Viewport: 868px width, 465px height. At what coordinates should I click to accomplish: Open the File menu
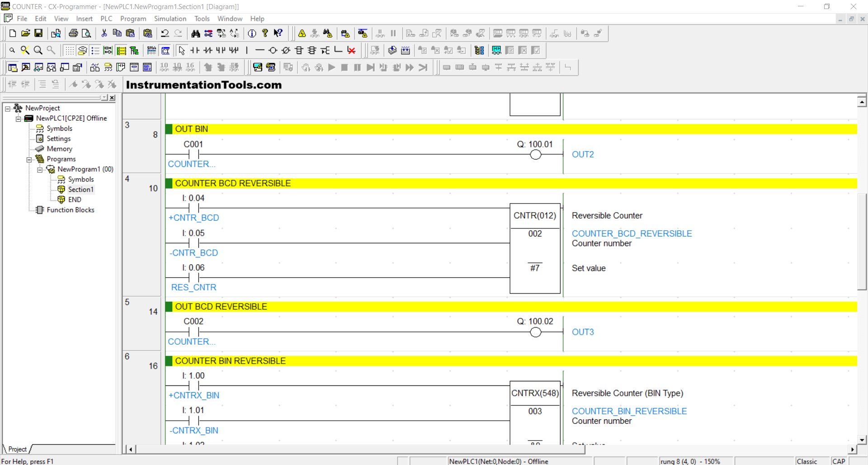[x=22, y=19]
